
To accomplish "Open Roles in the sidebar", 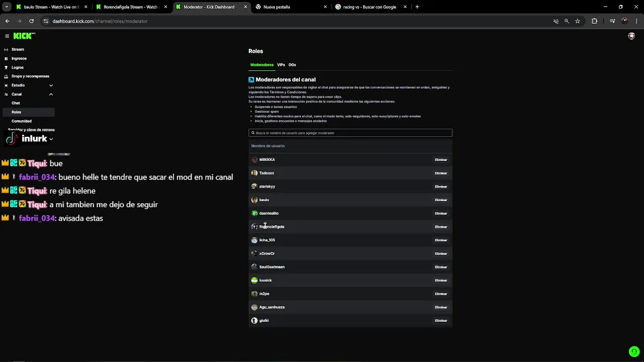I will 28,112.
